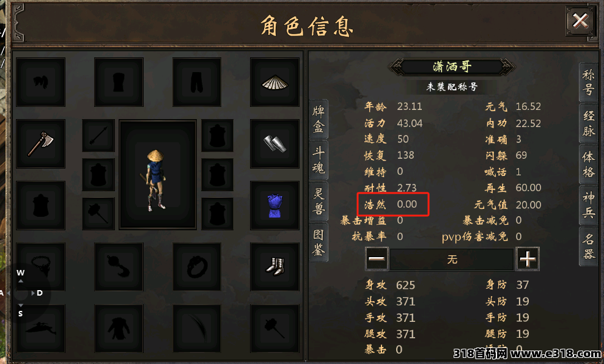Open the 灵兽 spirit beast tab
This screenshot has height=364, width=604.
[319, 201]
